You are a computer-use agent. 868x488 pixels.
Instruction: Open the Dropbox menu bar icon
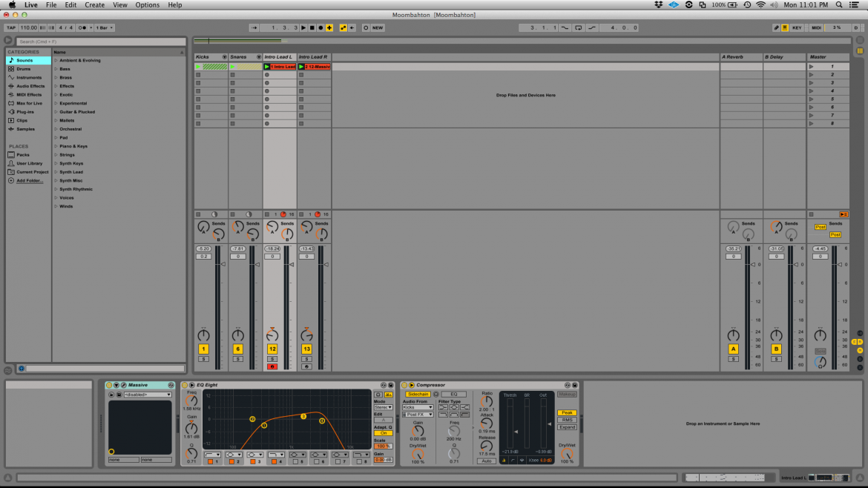coord(658,5)
